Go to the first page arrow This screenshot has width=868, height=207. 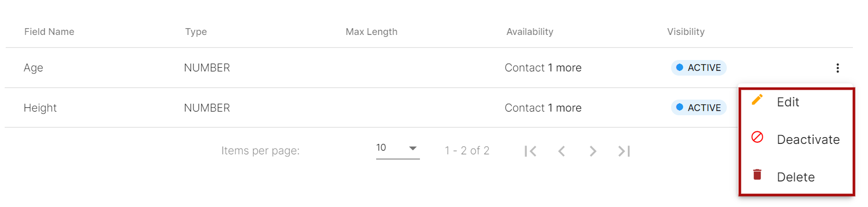pyautogui.click(x=530, y=151)
